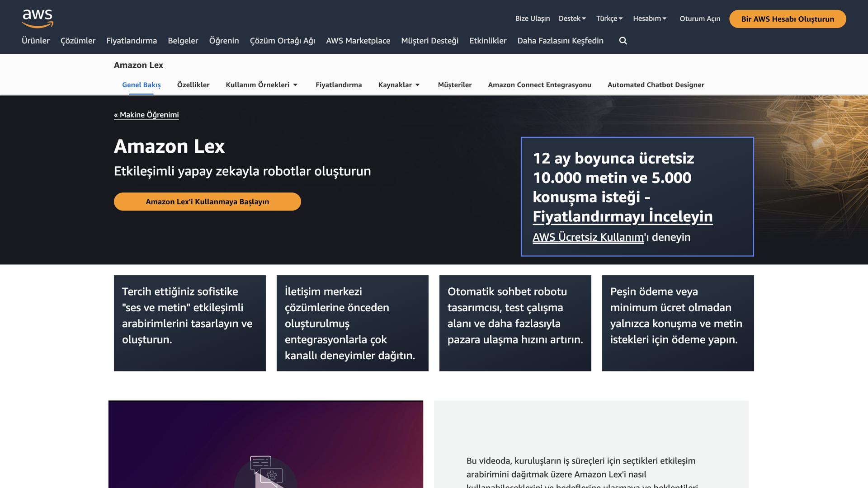868x488 pixels.
Task: Click the Türkçe language selector arrow
Action: pyautogui.click(x=620, y=19)
